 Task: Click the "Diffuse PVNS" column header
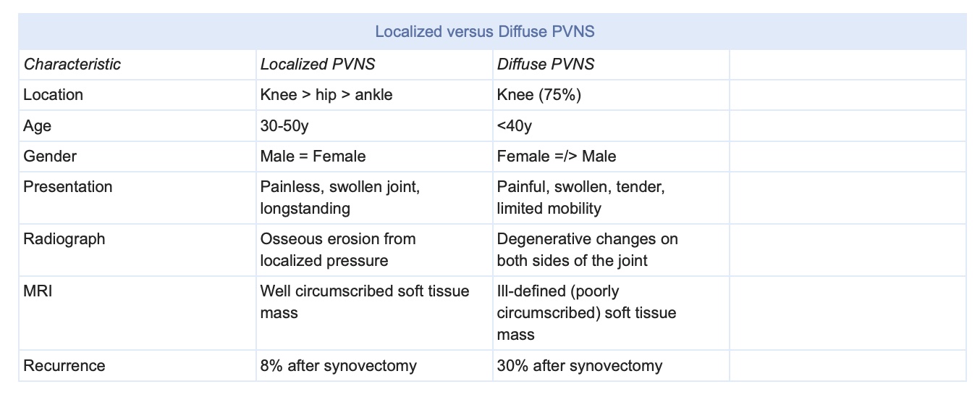(x=546, y=64)
